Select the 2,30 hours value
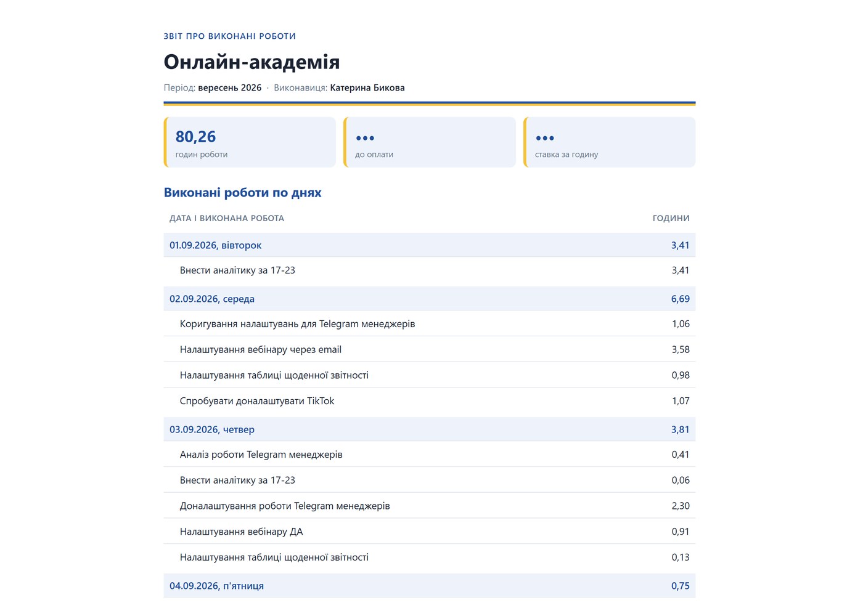Viewport: 863px width, 616px height. (x=681, y=506)
